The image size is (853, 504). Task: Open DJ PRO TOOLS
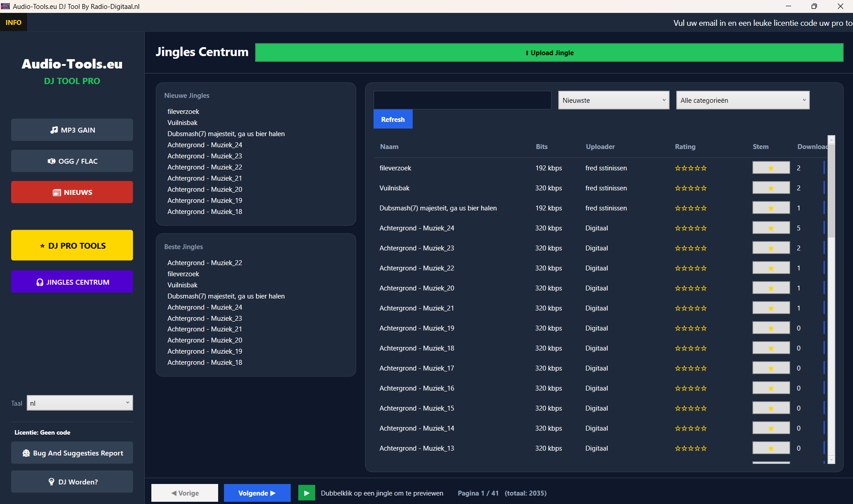72,245
